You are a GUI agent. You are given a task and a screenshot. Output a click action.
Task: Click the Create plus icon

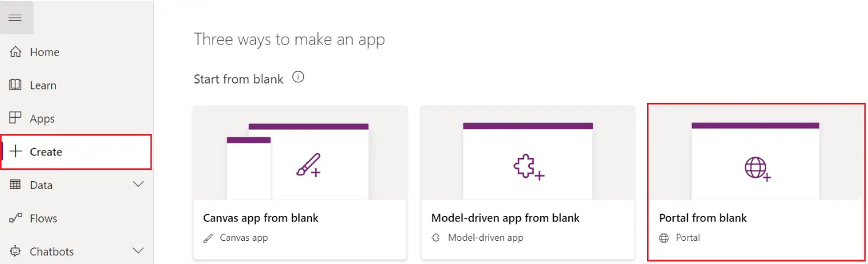[16, 152]
